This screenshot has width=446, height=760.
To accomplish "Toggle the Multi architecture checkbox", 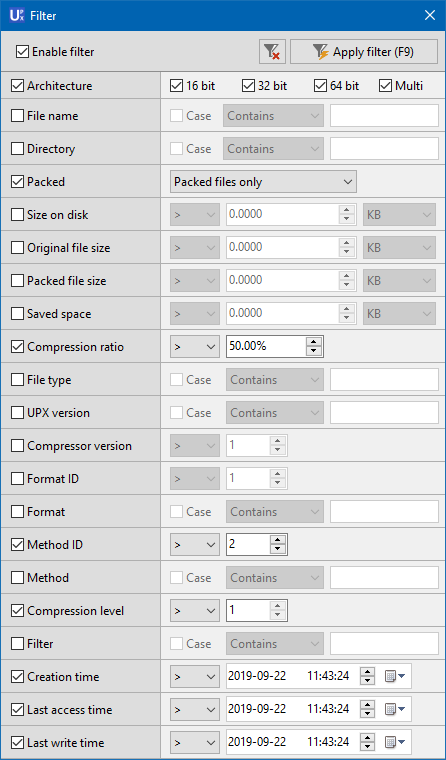I will coord(385,86).
